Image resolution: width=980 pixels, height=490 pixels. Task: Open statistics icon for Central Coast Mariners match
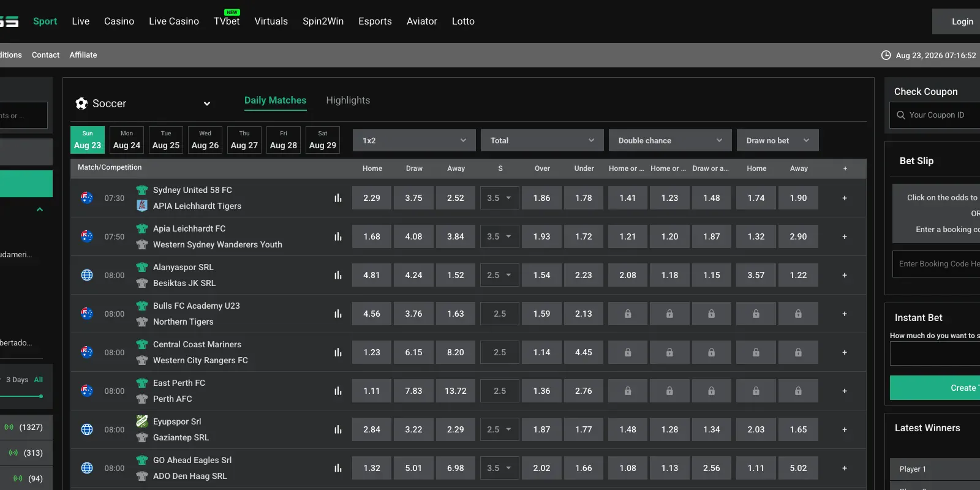(x=337, y=352)
